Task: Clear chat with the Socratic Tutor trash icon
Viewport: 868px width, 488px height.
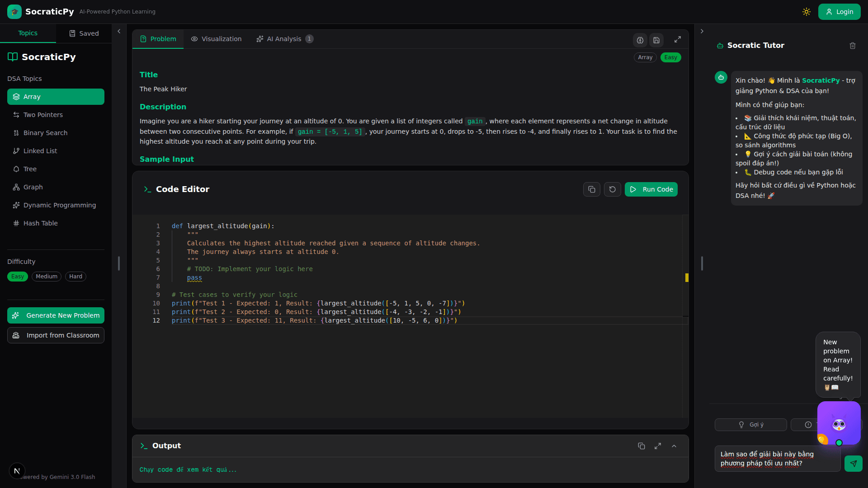Action: pyautogui.click(x=853, y=46)
